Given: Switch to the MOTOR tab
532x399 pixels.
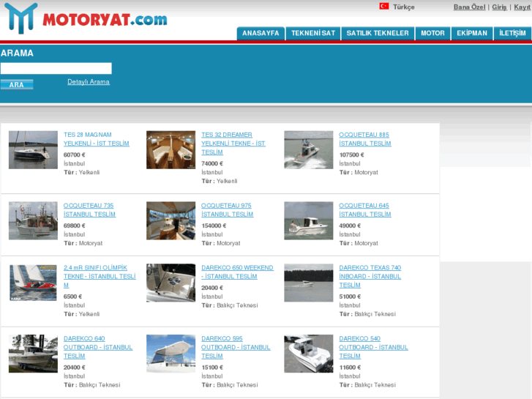Looking at the screenshot, I should tap(432, 34).
